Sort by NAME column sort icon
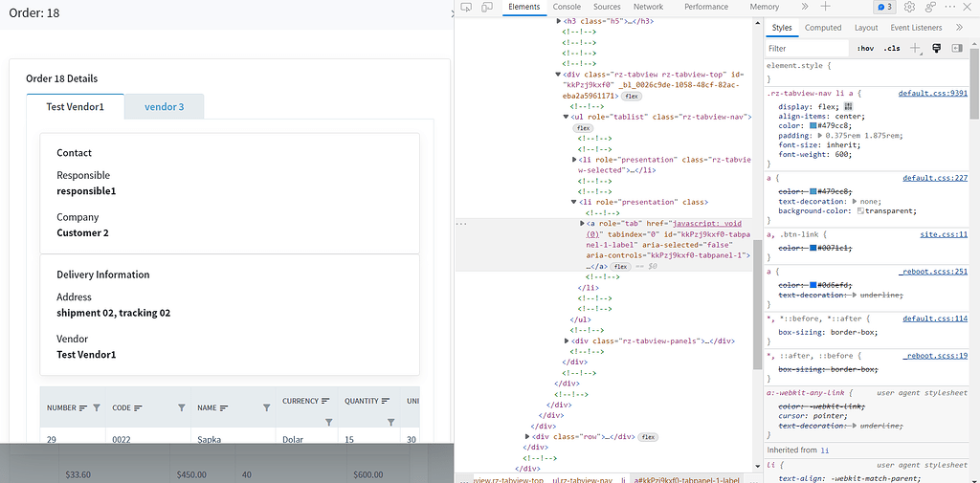This screenshot has height=483, width=980. point(223,408)
